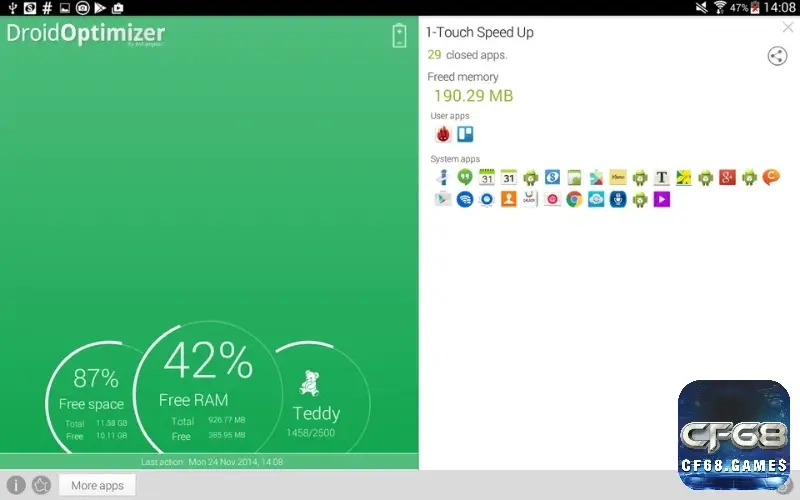Screen dimensions: 800x500
Task: Share the 1-Touch Speed Up result
Action: [x=777, y=56]
